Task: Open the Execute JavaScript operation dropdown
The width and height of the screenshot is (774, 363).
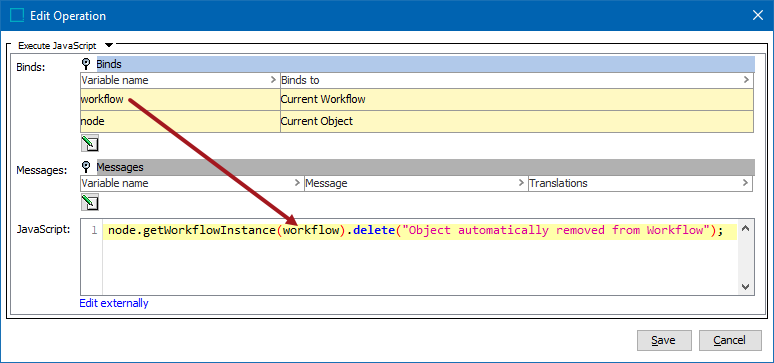Action: click(x=109, y=45)
